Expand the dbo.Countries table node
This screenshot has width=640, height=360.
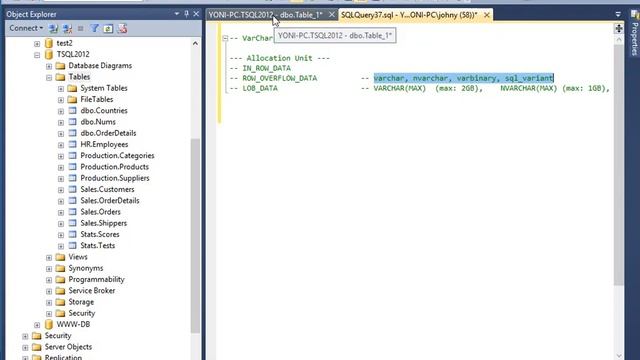tap(61, 111)
